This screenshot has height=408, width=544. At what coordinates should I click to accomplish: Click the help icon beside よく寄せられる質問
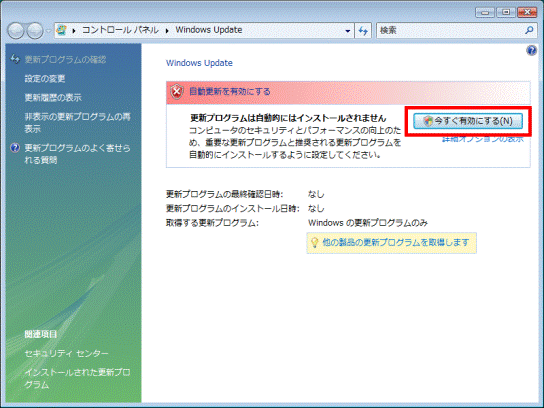pos(15,148)
